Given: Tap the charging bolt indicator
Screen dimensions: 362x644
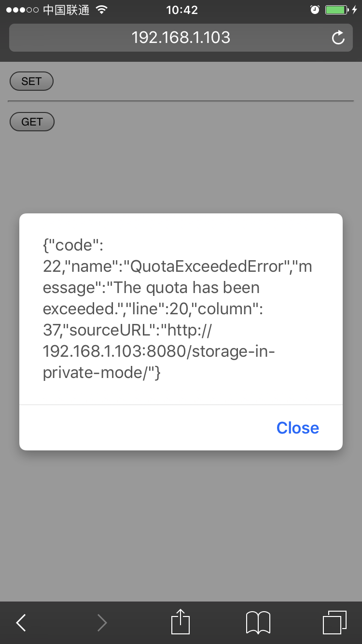Looking at the screenshot, I should [354, 10].
